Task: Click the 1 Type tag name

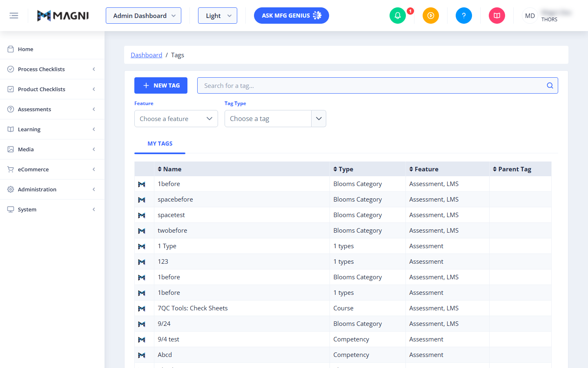Action: (167, 246)
